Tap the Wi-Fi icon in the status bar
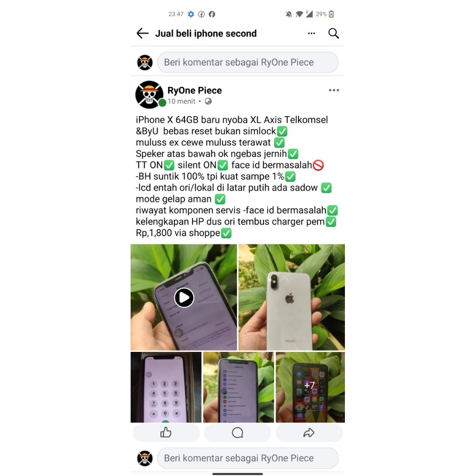The width and height of the screenshot is (476, 476). [x=300, y=13]
